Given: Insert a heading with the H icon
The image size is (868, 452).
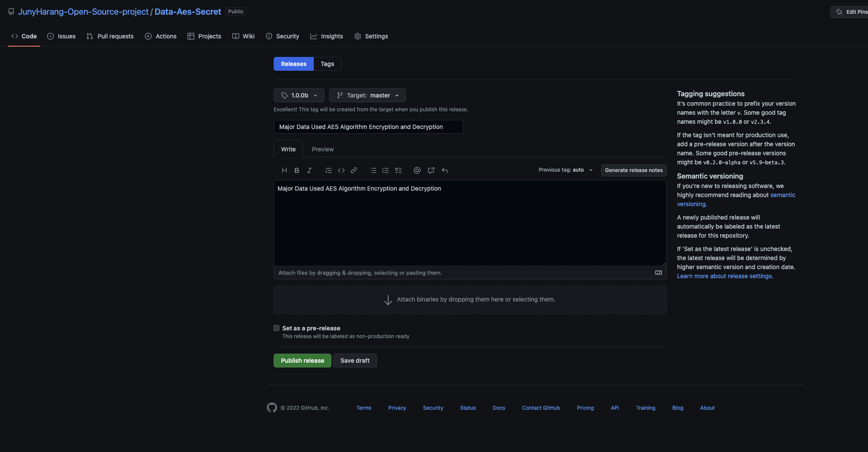Looking at the screenshot, I should pyautogui.click(x=284, y=170).
